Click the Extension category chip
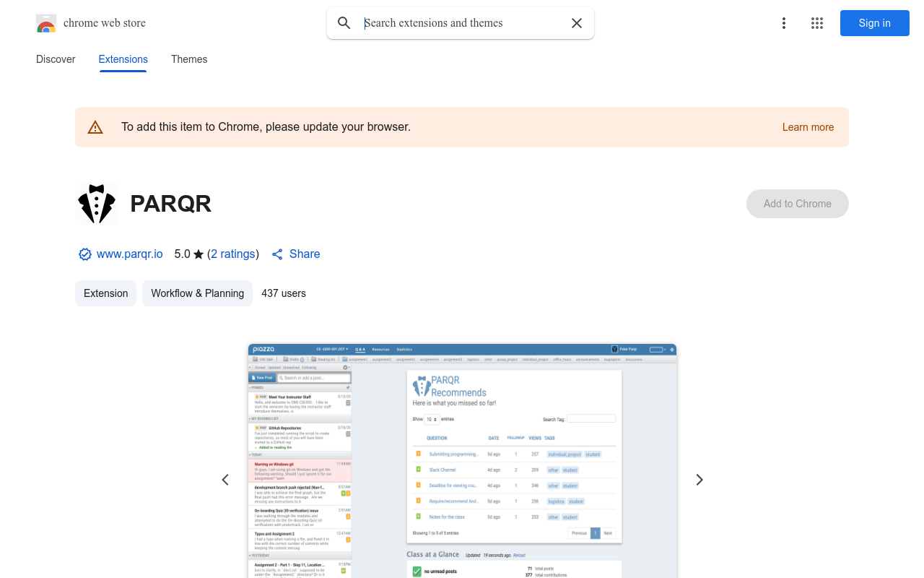The height and width of the screenshot is (578, 924). [x=105, y=293]
